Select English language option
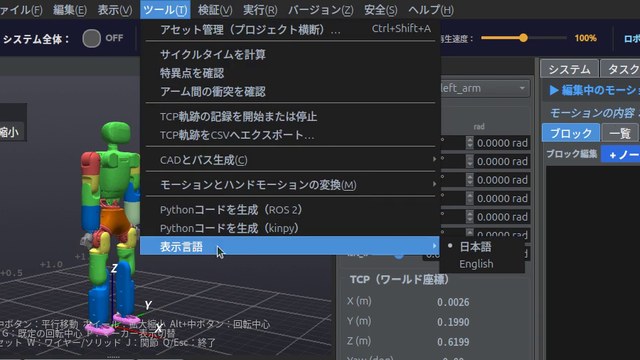This screenshot has height=360, width=640. tap(483, 264)
